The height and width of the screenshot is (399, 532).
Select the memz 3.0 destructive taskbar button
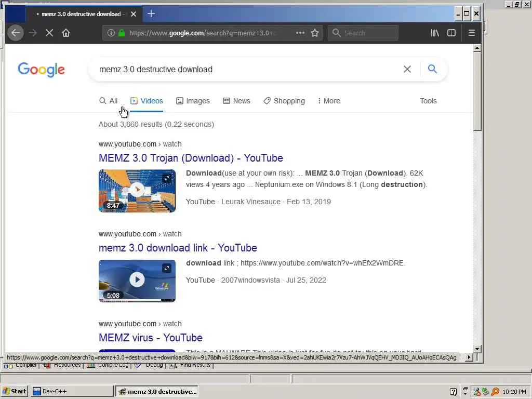point(157,391)
